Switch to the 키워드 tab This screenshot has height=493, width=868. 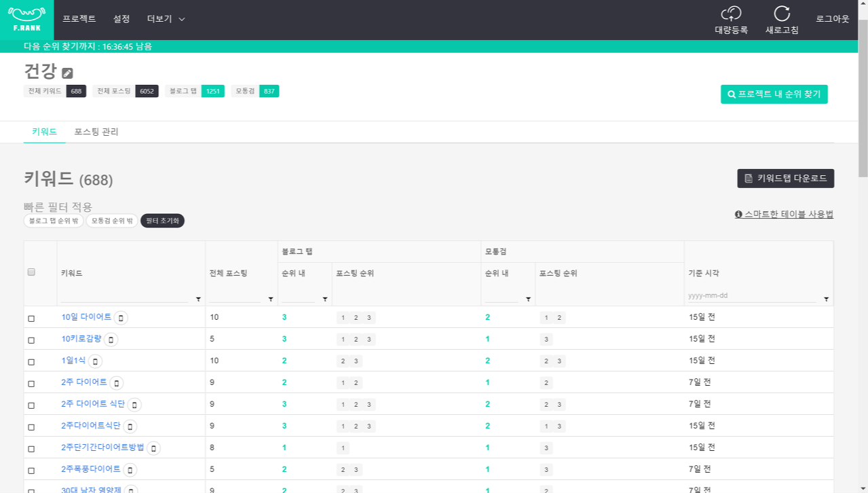pos(44,132)
